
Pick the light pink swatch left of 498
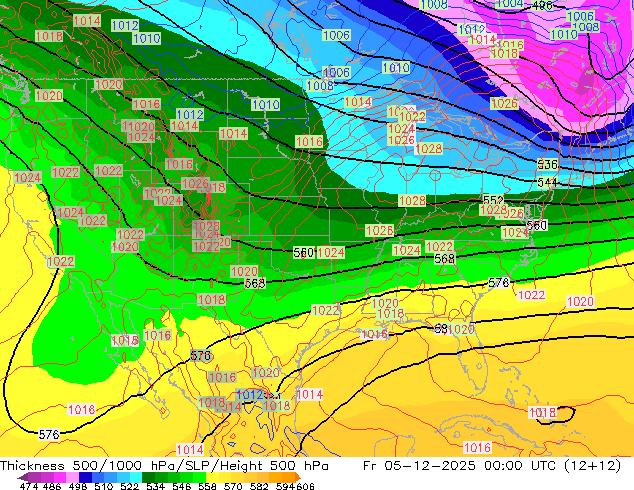point(73,478)
